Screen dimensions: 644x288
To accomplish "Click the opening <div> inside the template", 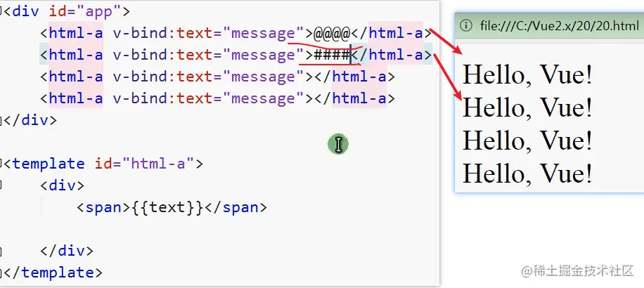I will (x=63, y=185).
